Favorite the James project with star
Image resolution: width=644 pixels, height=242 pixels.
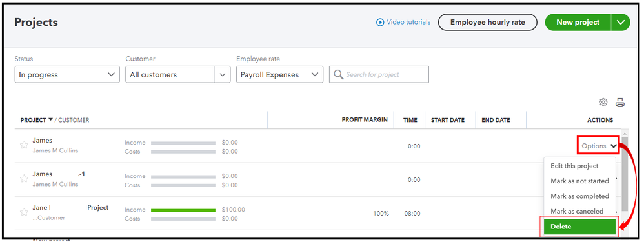[25, 145]
